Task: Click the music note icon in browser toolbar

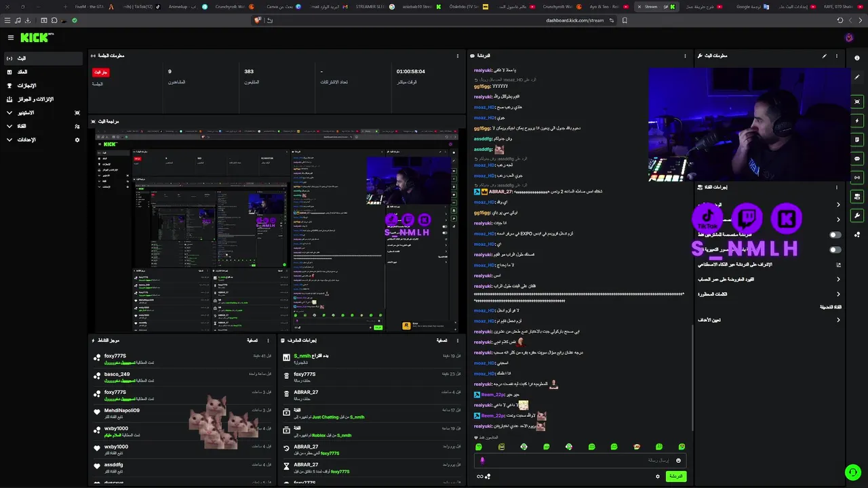Action: (x=17, y=20)
